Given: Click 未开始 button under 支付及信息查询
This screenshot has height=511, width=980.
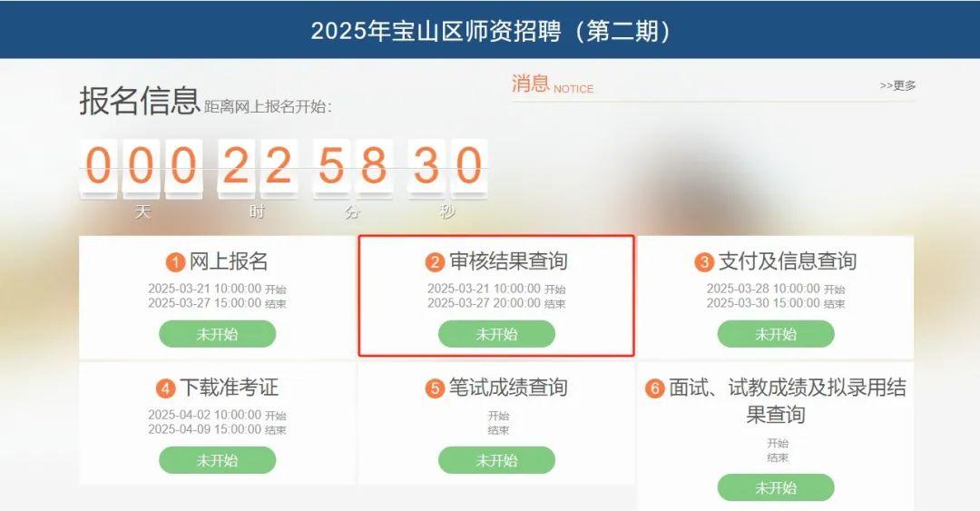Looking at the screenshot, I should click(776, 334).
